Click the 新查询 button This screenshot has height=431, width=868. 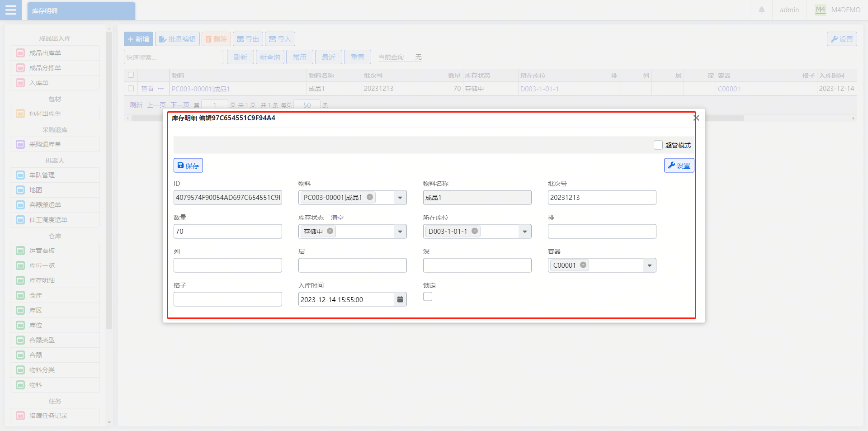pos(270,57)
